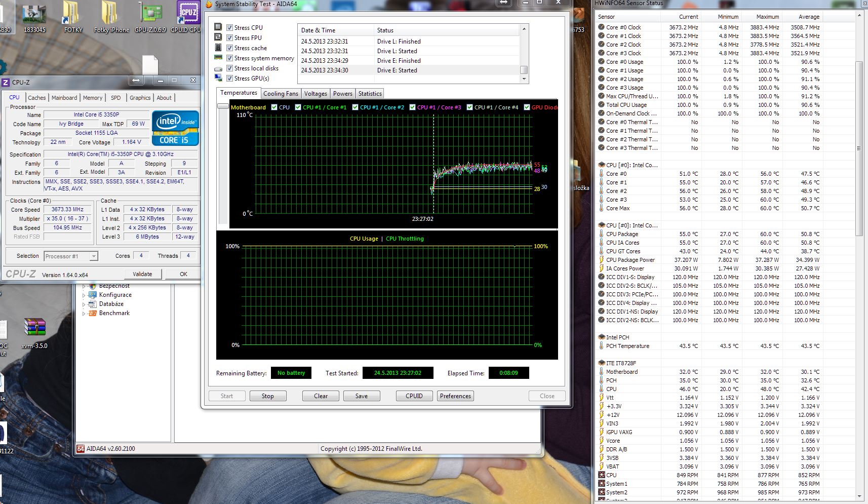Click the Stress system memory RAM icon

pos(218,58)
